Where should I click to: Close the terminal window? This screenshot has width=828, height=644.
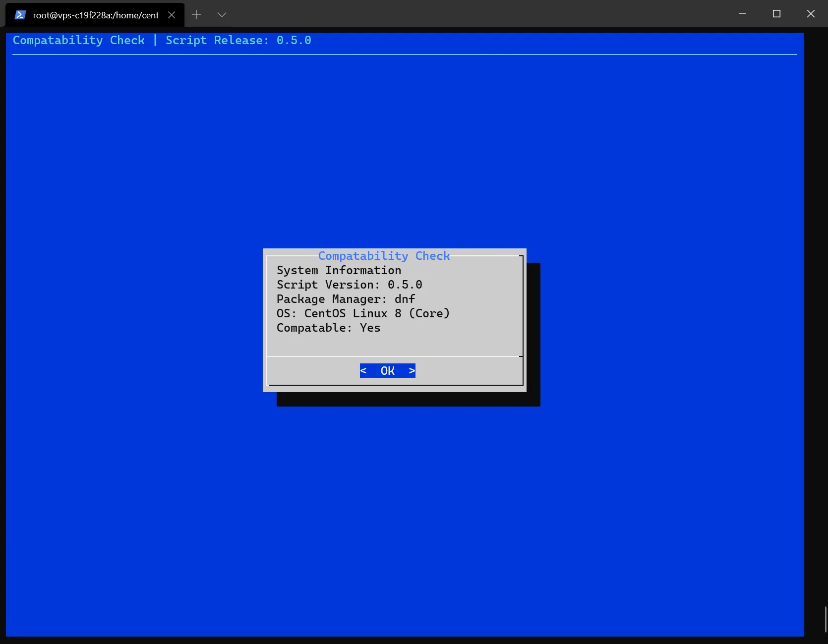pyautogui.click(x=811, y=14)
